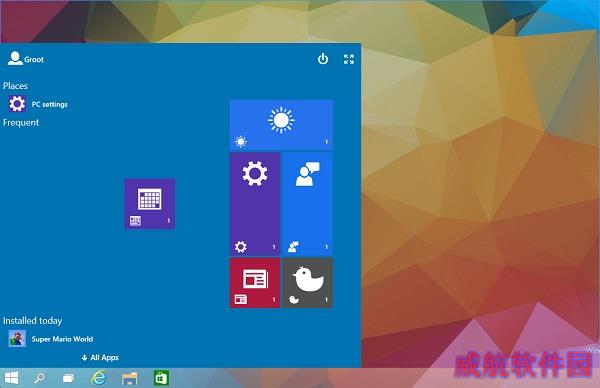600x388 pixels.
Task: Open taskbar search magnifier
Action: click(x=39, y=378)
